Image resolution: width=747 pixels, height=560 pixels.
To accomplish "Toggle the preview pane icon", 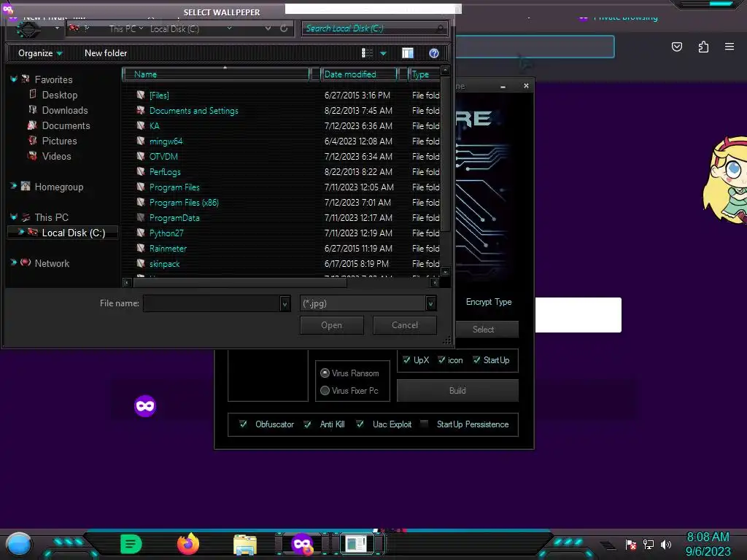I will 407,53.
